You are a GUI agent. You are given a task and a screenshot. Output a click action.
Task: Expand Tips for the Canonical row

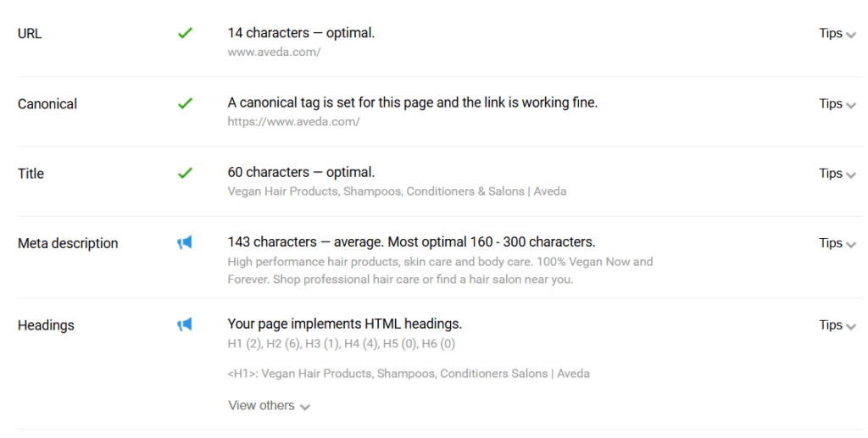click(837, 103)
